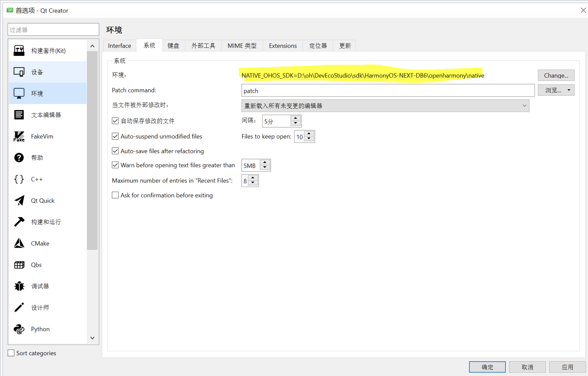The width and height of the screenshot is (588, 376).
Task: Check the Sort categories box
Action: 11,353
